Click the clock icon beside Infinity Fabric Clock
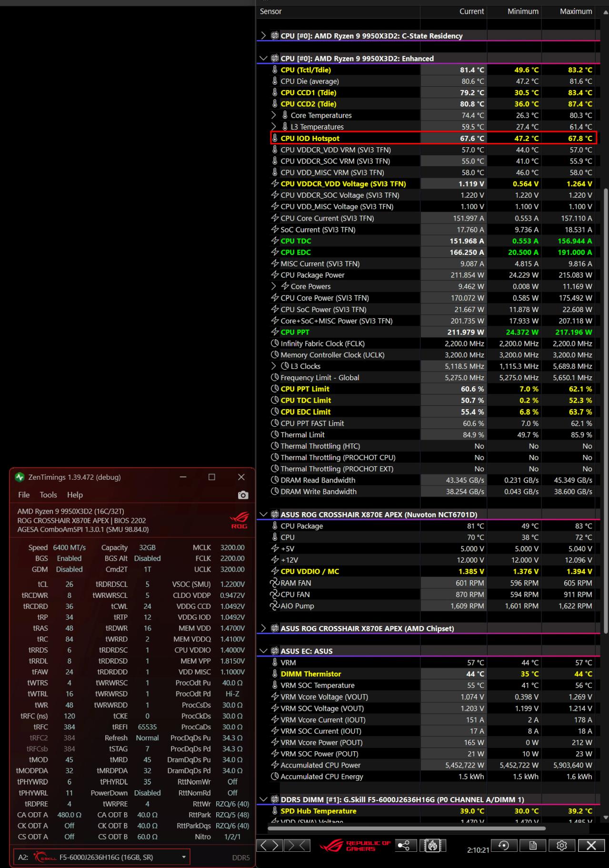 pos(275,343)
